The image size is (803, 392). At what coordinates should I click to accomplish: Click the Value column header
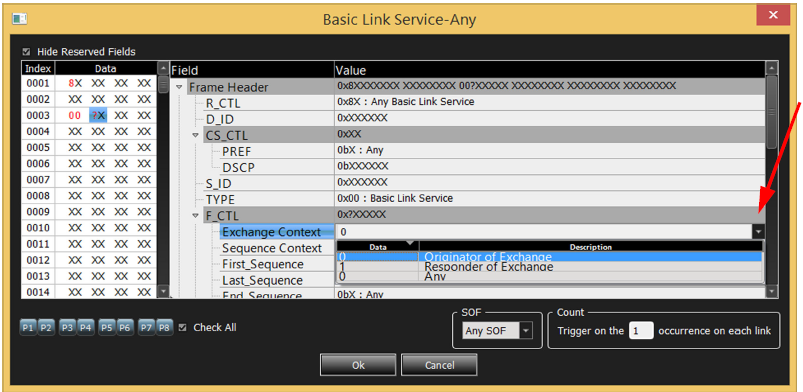coord(550,70)
